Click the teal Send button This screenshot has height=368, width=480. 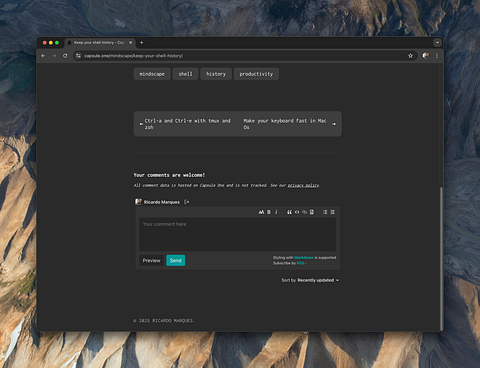176,260
